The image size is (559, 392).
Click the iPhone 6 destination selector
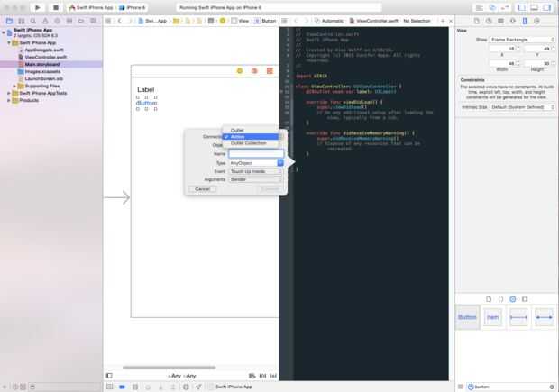pos(133,7)
